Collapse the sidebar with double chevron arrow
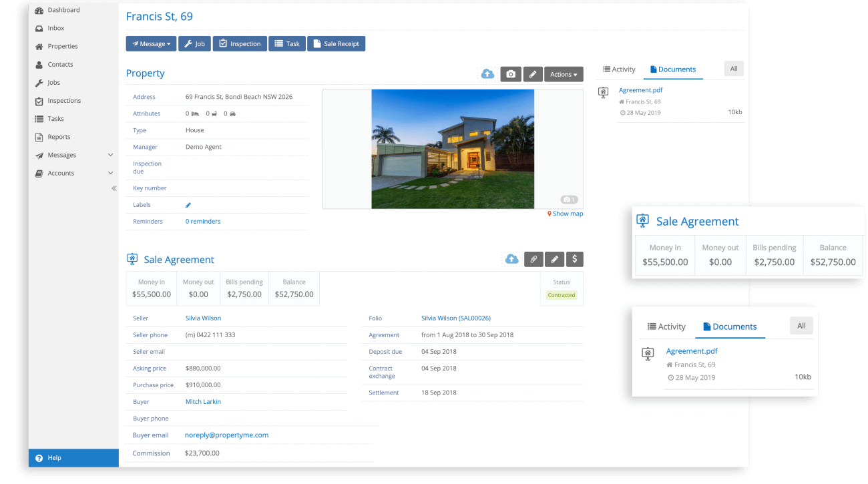The width and height of the screenshot is (868, 484). (x=114, y=188)
